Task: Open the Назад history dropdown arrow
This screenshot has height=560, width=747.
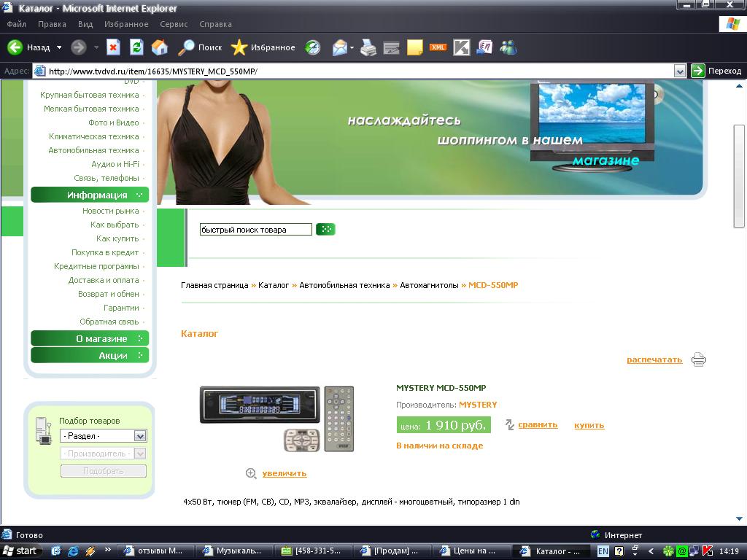Action: coord(59,47)
